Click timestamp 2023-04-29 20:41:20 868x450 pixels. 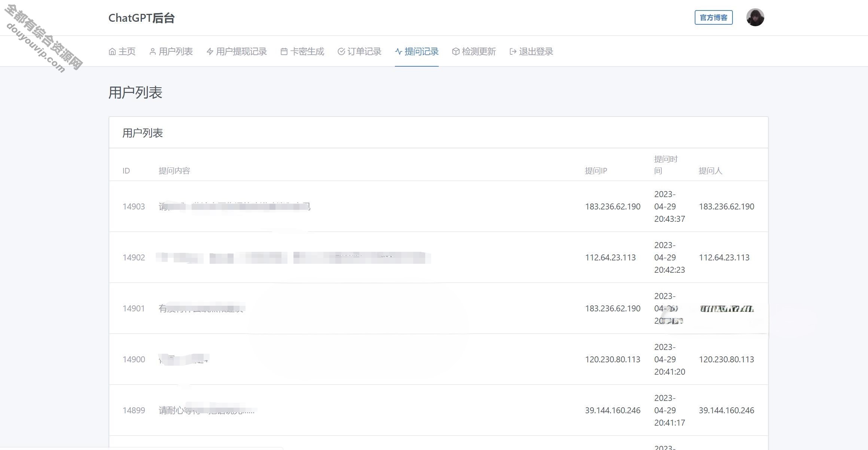(670, 359)
